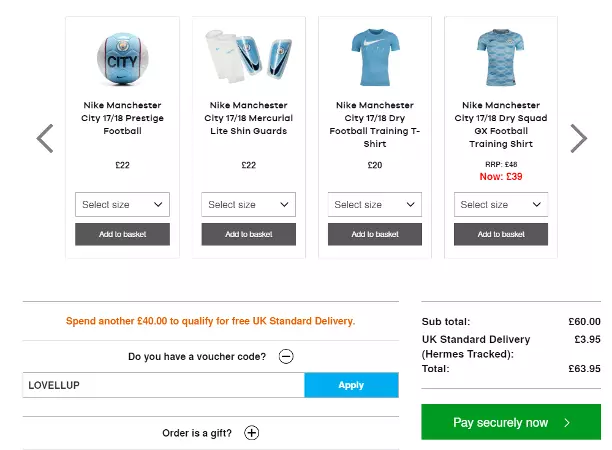Collapse the voucher code section
Viewport: 612px width, 450px height.
click(x=286, y=356)
